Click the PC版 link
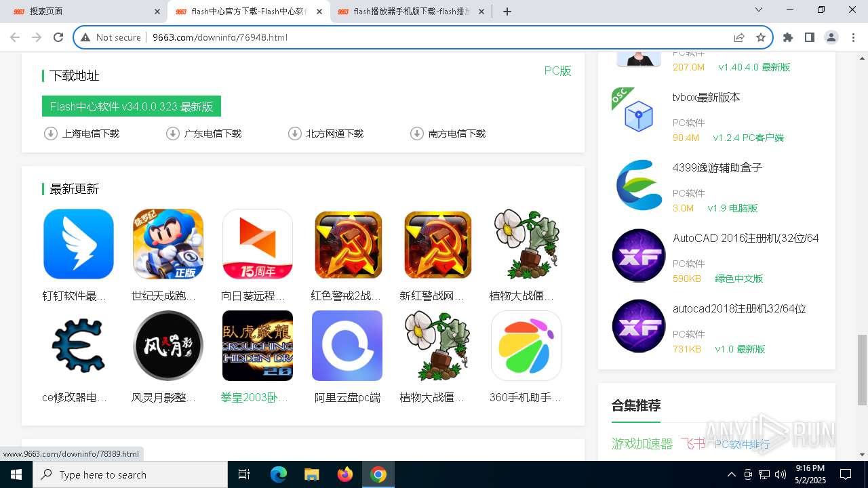Image resolution: width=868 pixels, height=488 pixels. [x=557, y=71]
